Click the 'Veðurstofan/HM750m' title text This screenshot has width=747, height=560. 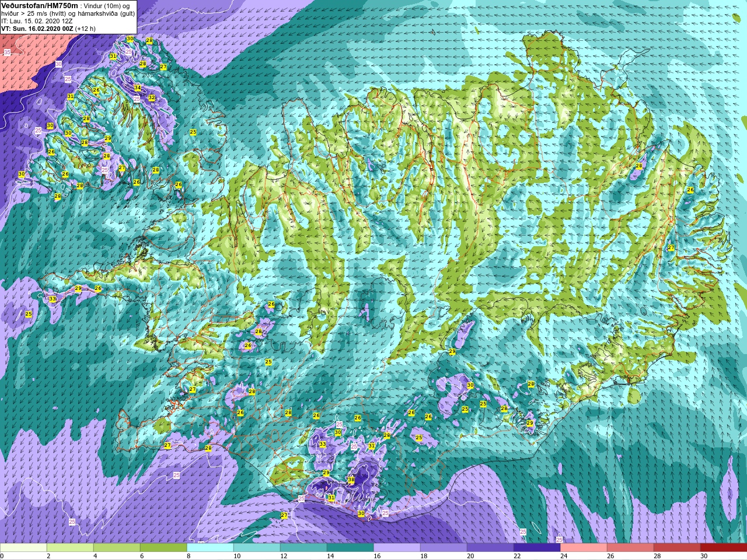point(39,5)
